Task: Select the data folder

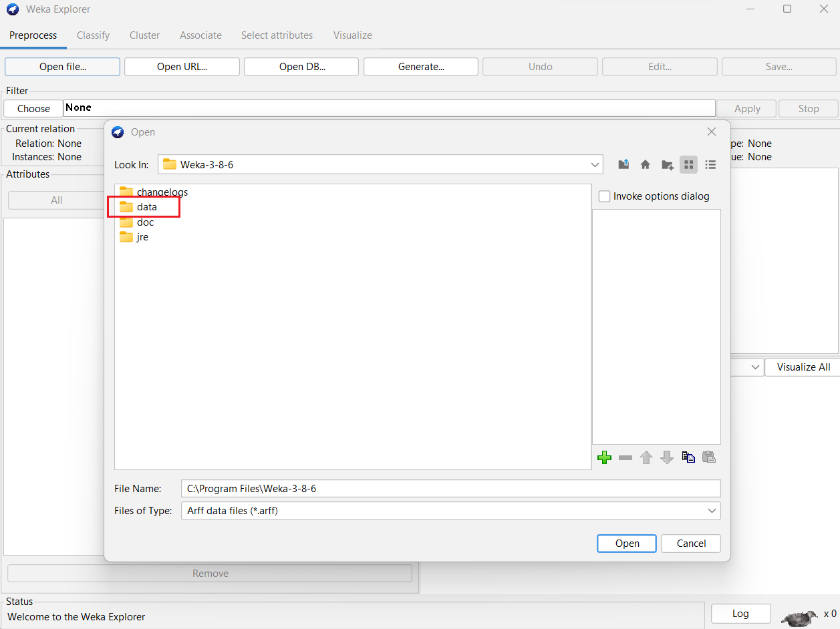Action: pos(138,207)
